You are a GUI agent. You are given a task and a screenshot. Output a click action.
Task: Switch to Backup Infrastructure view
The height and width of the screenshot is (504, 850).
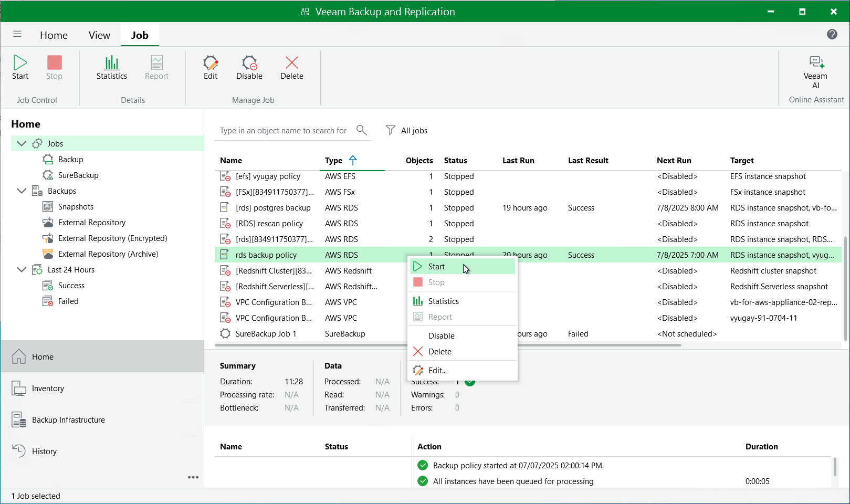coord(67,419)
